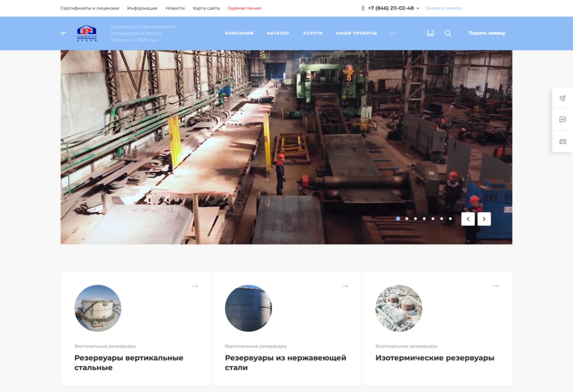Select the second carousel pagination dot

point(407,219)
